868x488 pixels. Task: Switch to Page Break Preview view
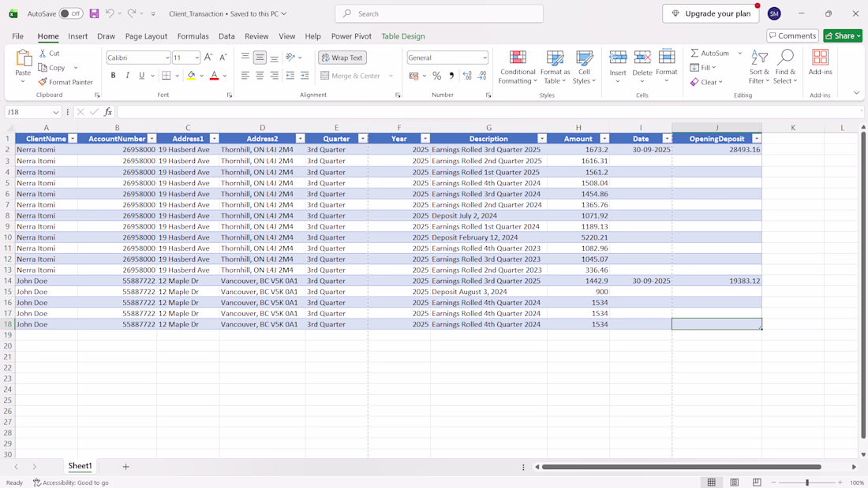tap(757, 482)
